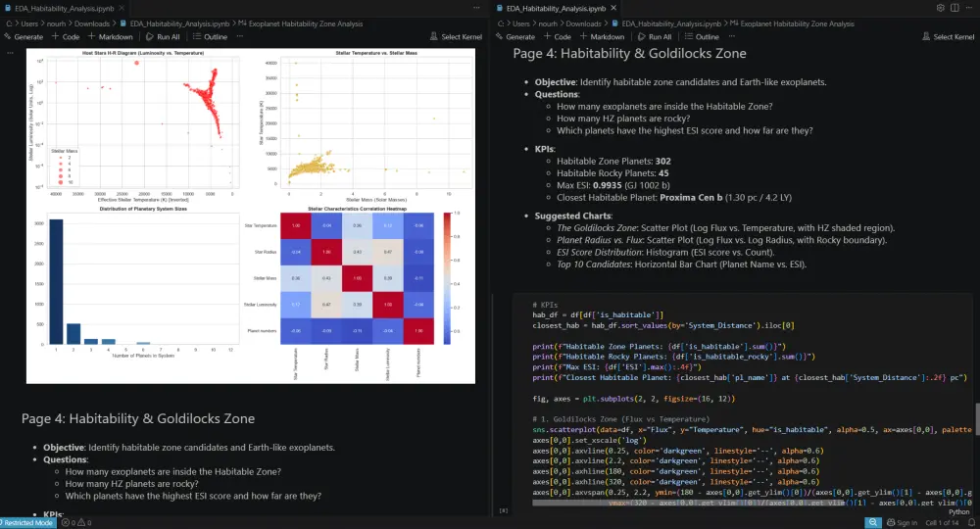Select Kernel for the left notebook

(x=457, y=37)
